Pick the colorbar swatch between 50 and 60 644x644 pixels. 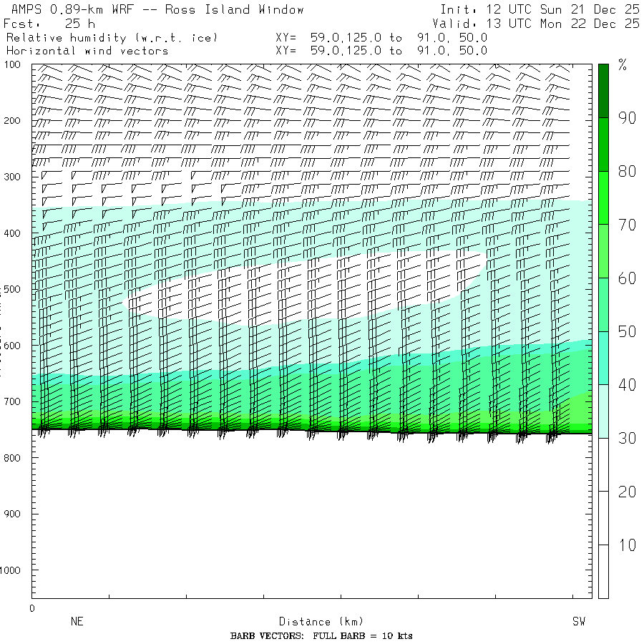[x=603, y=305]
